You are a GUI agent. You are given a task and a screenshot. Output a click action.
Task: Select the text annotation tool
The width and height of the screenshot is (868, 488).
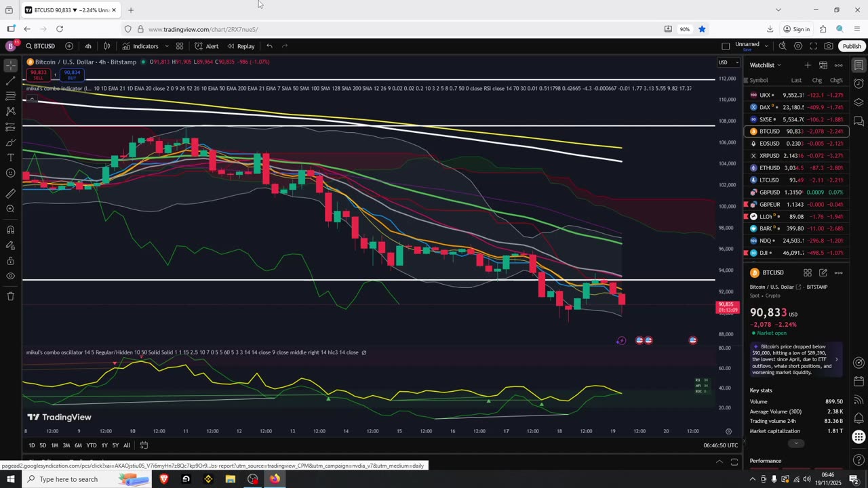(10, 157)
